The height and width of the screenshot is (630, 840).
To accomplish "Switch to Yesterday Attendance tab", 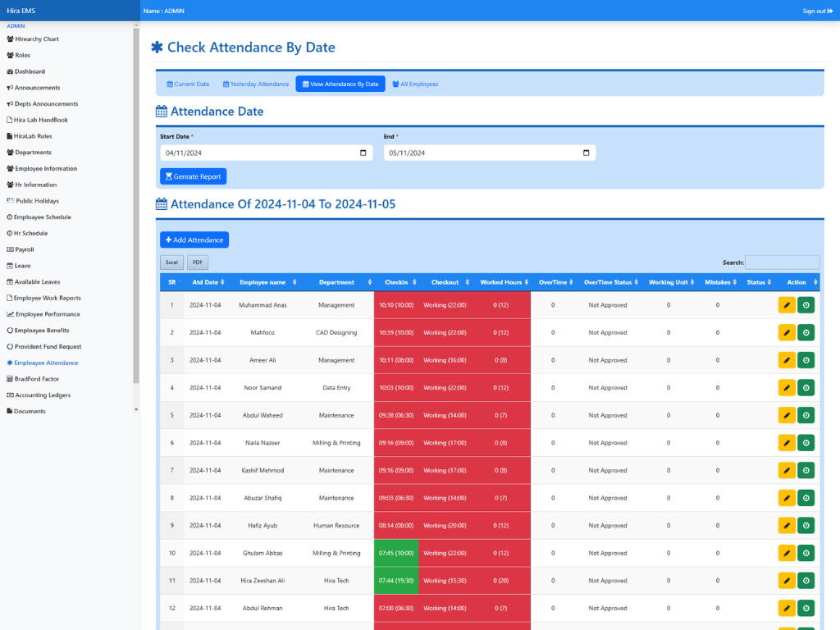I will pyautogui.click(x=256, y=84).
